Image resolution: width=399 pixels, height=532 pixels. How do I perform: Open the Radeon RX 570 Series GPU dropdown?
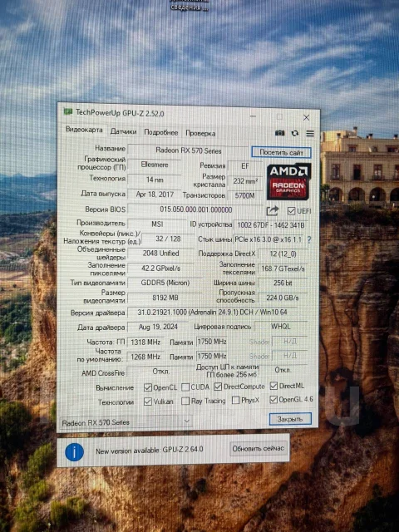(126, 422)
